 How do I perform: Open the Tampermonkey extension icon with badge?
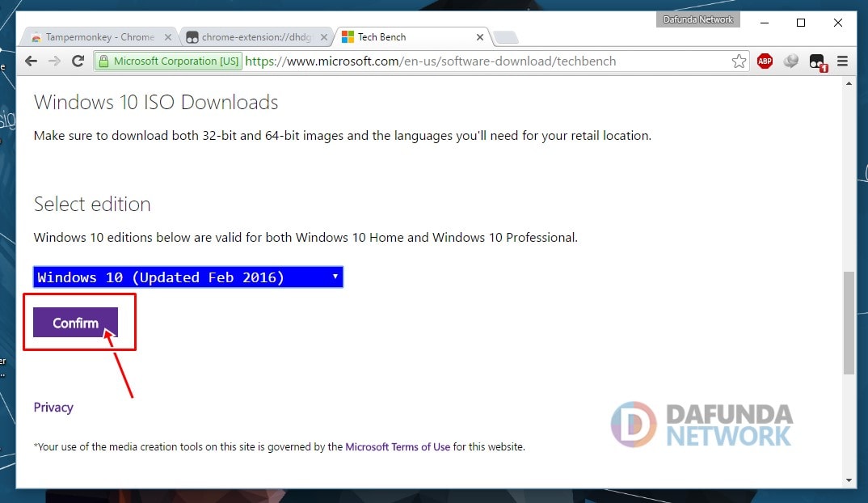pos(817,61)
